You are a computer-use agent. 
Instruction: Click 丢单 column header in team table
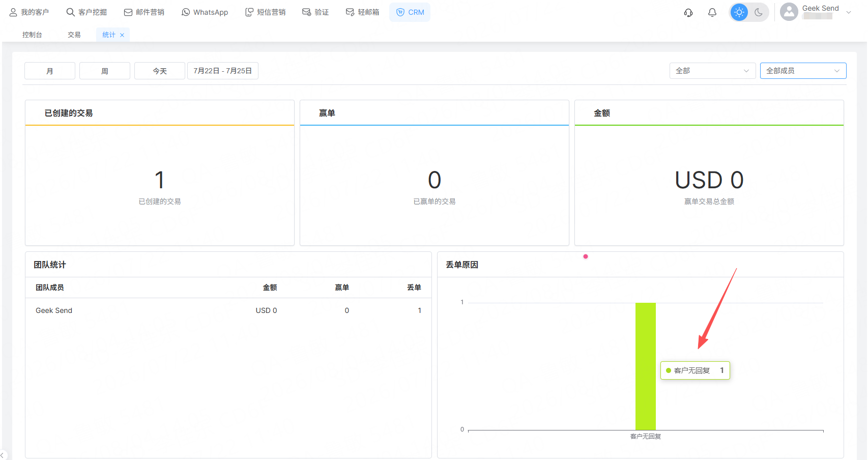coord(414,287)
